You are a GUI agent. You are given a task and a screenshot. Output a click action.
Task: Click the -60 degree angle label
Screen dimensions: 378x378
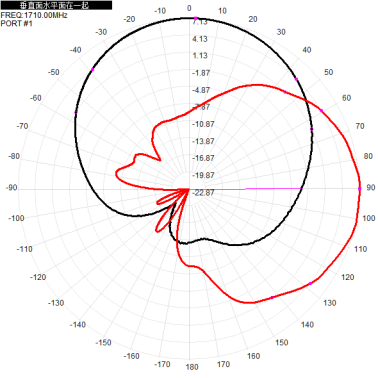point(36,98)
